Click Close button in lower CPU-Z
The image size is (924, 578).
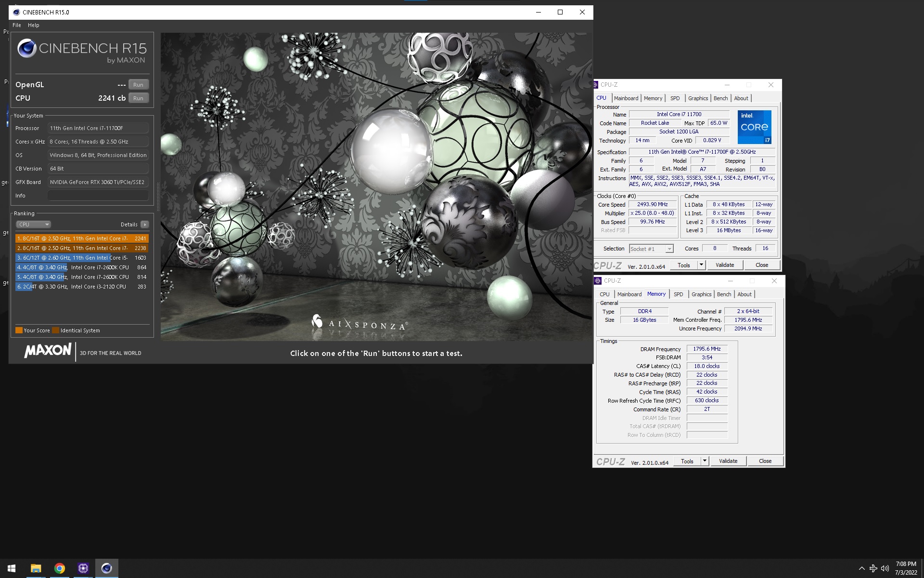tap(765, 461)
